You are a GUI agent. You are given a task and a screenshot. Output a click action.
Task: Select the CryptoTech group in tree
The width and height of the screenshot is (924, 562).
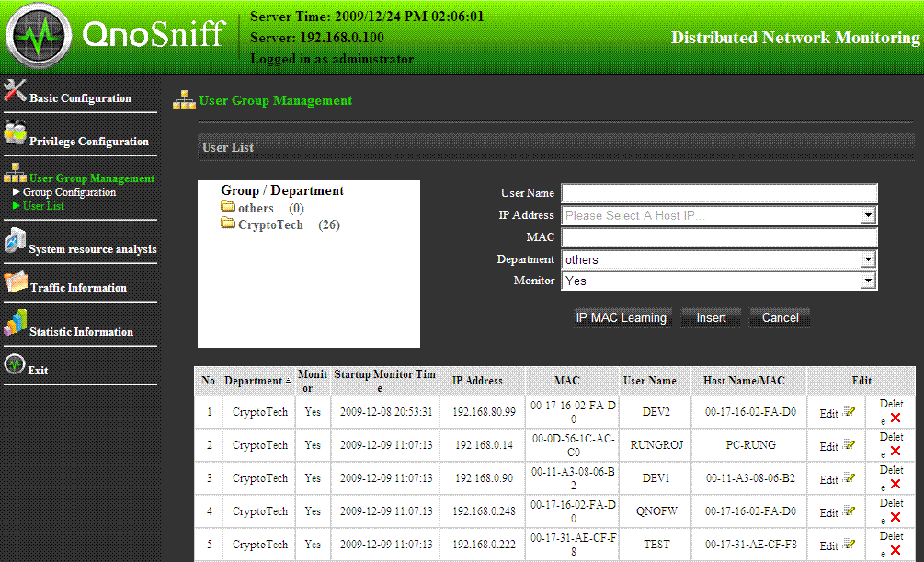(270, 224)
